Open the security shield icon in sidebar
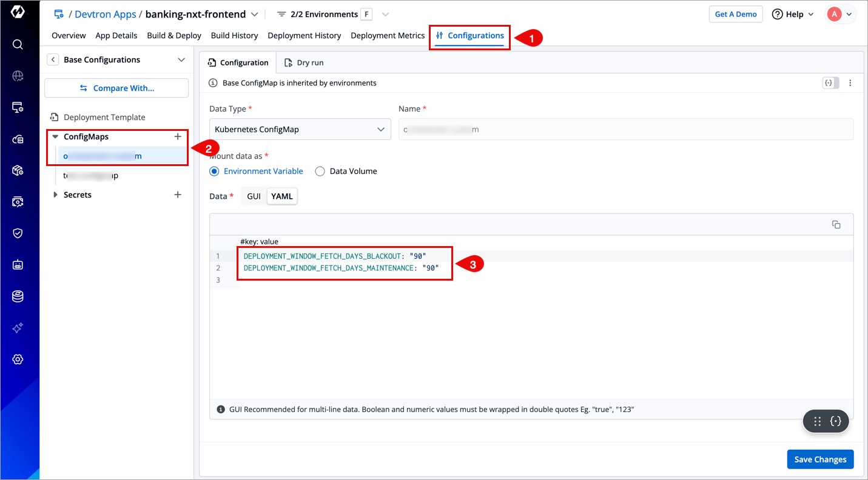The image size is (868, 480). [18, 233]
